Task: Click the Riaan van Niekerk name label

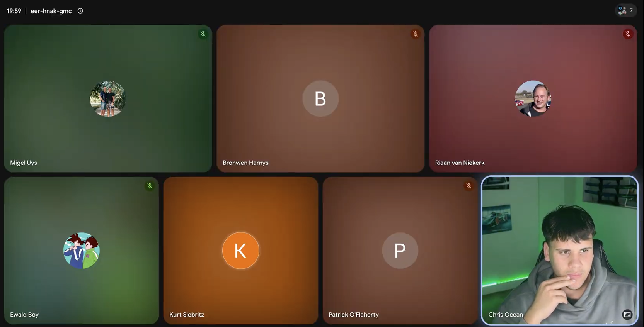Action: tap(460, 163)
